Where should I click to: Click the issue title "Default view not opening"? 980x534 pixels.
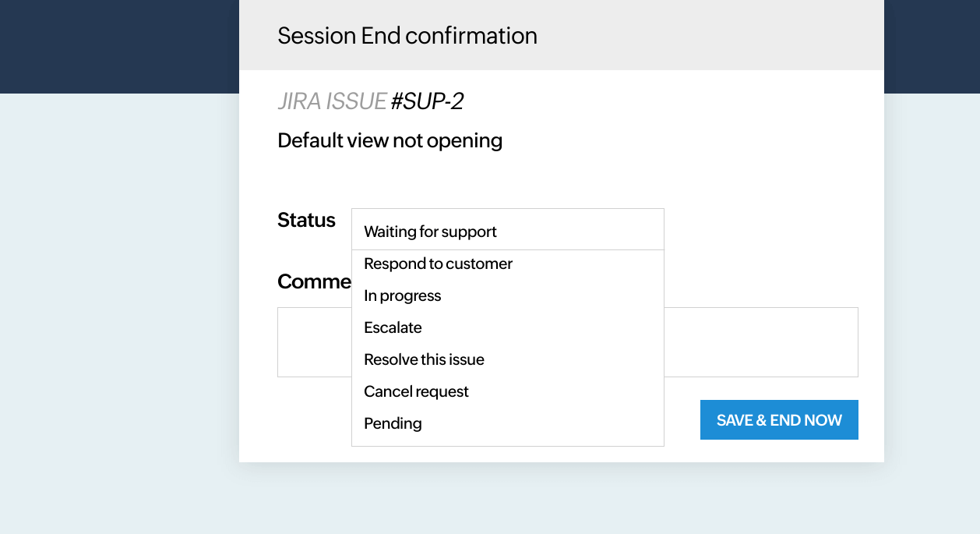390,140
